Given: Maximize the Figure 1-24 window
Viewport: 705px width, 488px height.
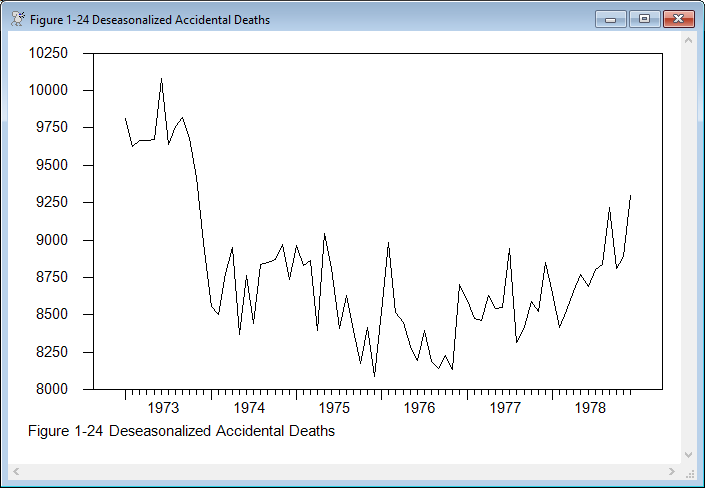Looking at the screenshot, I should click(643, 18).
